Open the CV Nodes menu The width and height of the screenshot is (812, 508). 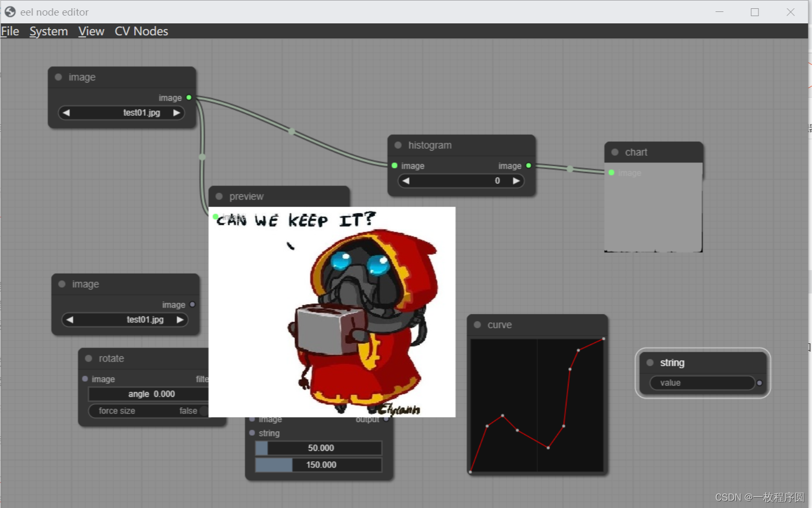click(x=141, y=31)
